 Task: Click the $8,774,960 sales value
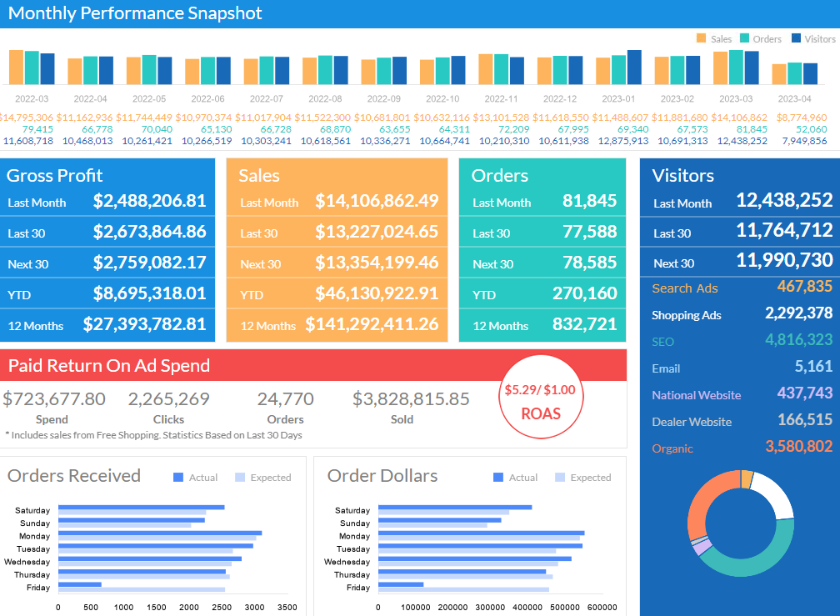click(x=802, y=118)
